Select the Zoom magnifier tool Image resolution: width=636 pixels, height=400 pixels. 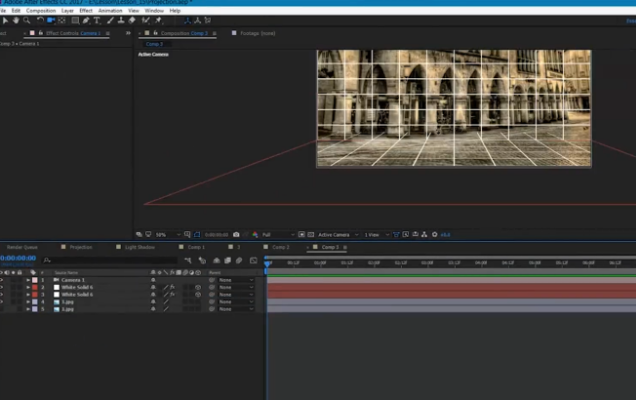click(26, 20)
